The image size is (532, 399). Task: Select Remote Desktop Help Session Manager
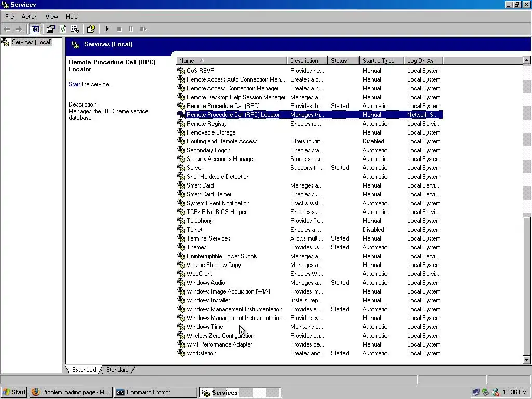(310, 97)
